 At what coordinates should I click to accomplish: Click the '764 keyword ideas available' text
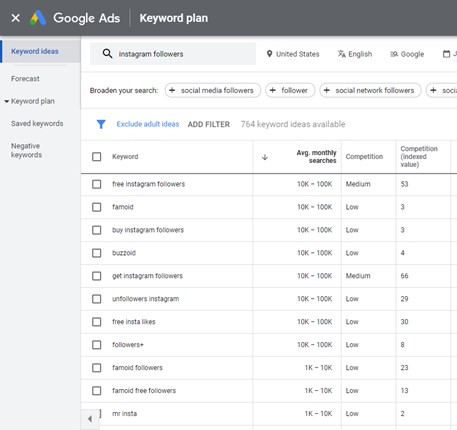[293, 124]
